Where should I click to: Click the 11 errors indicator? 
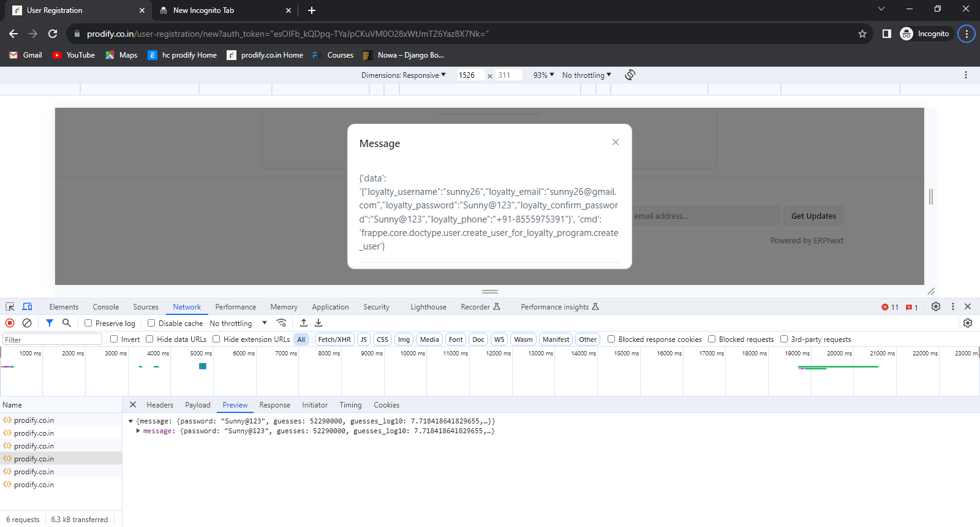click(890, 307)
